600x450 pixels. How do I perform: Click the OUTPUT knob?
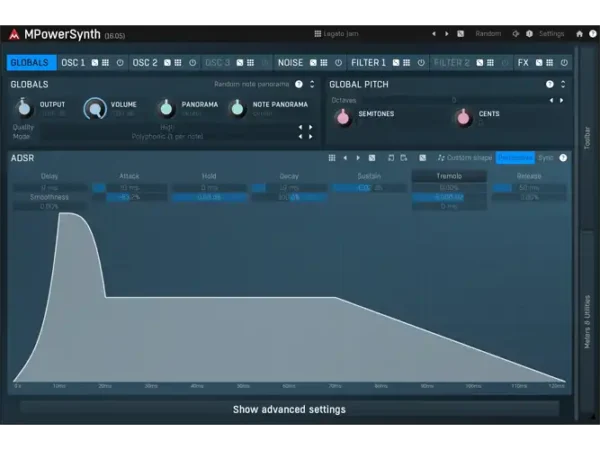point(24,108)
